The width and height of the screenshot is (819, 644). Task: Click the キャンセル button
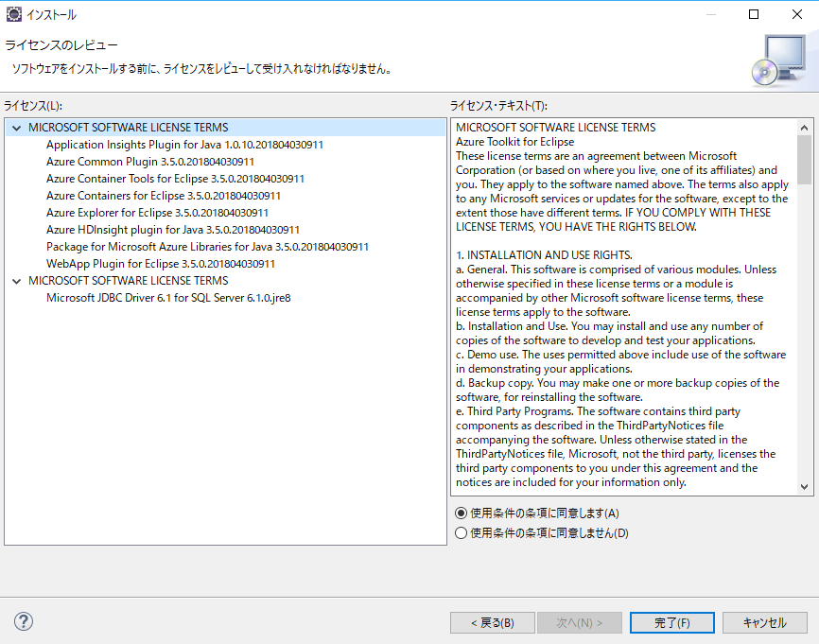765,622
